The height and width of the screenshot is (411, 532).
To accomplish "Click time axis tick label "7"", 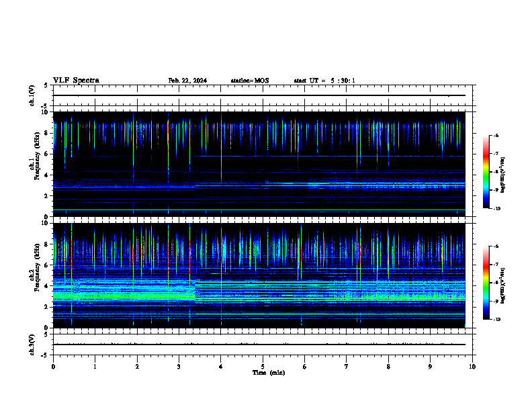I will [x=347, y=367].
